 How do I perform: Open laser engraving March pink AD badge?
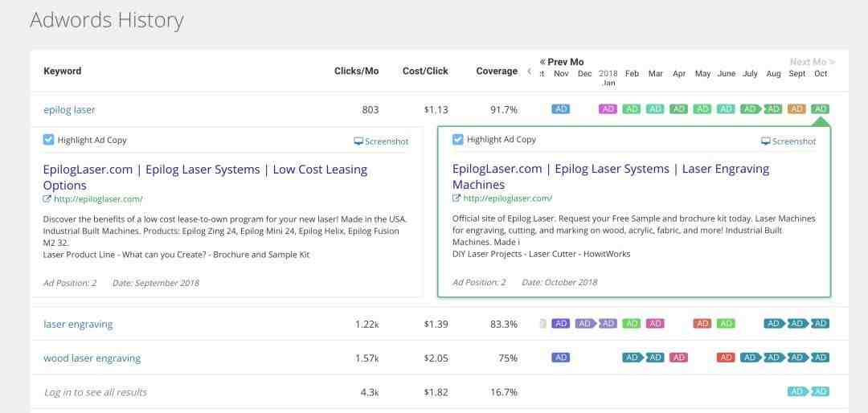[655, 323]
